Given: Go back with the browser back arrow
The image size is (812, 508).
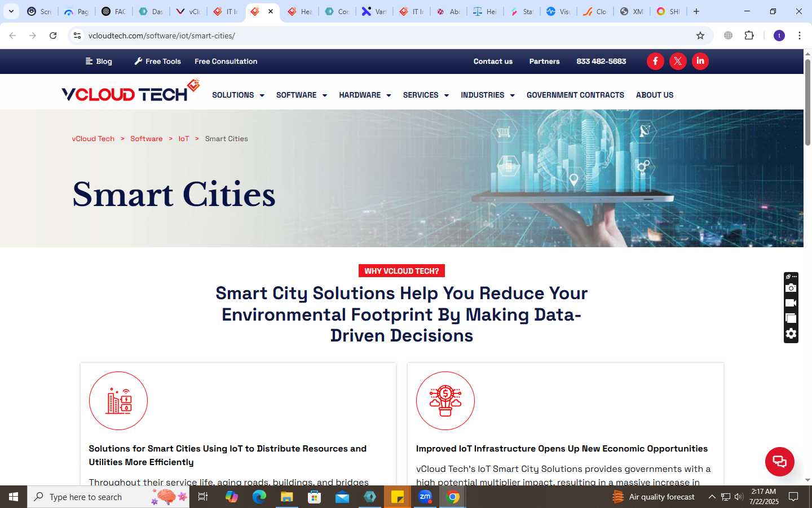Looking at the screenshot, I should [12, 36].
